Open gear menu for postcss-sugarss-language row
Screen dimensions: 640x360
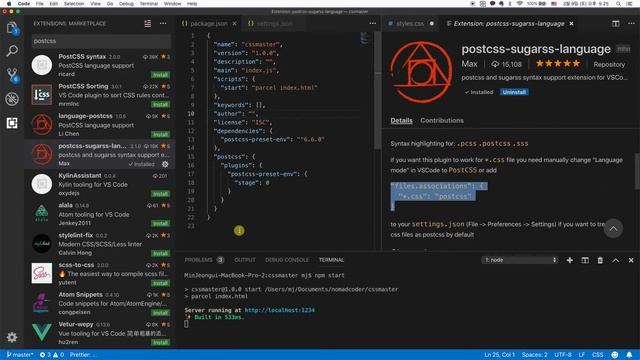(165, 164)
